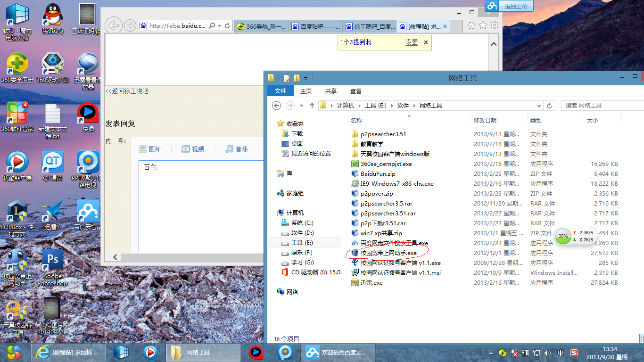Image resolution: width=644 pixels, height=362 pixels.
Task: Dismiss the @提到我 notification popup
Action: pos(426,42)
